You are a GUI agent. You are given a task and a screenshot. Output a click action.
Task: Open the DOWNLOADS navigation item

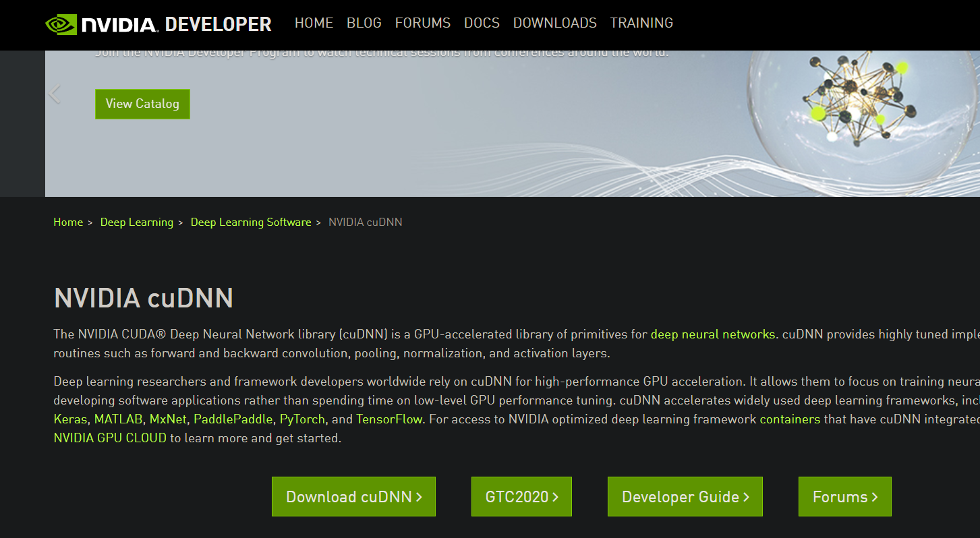click(x=555, y=23)
